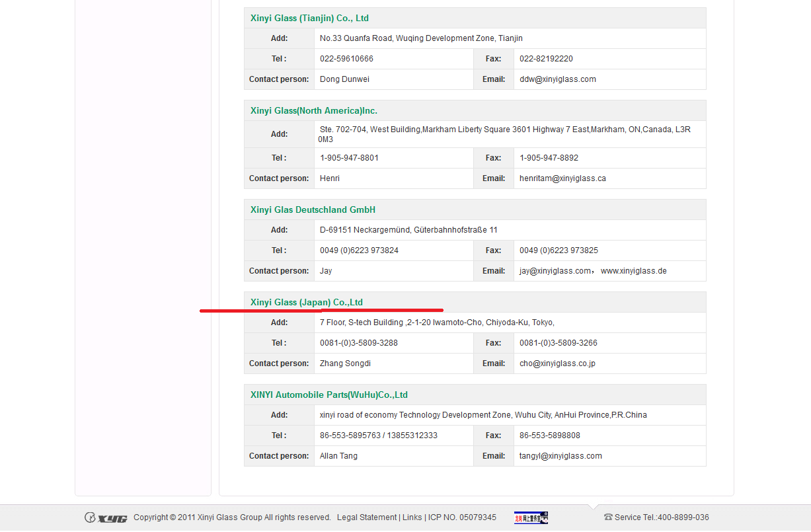Click the Xinyi Glass (Japan) Co.,Ltd heading

(x=307, y=302)
